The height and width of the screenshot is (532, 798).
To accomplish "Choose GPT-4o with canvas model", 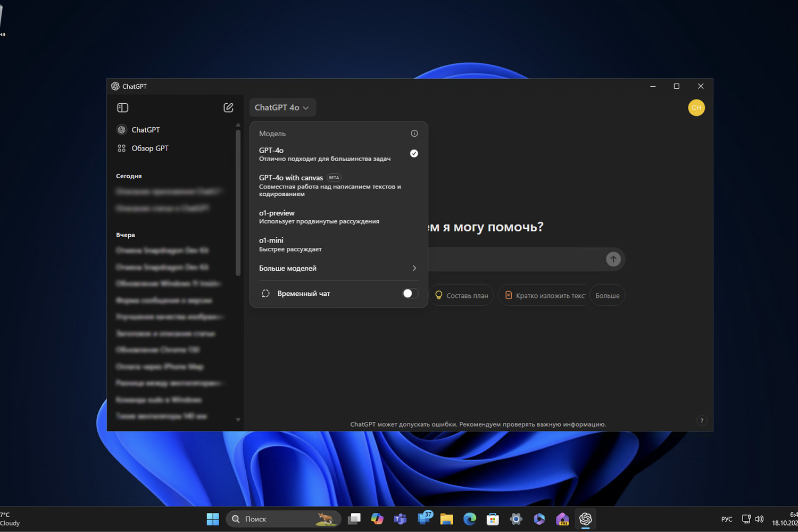I will click(339, 185).
